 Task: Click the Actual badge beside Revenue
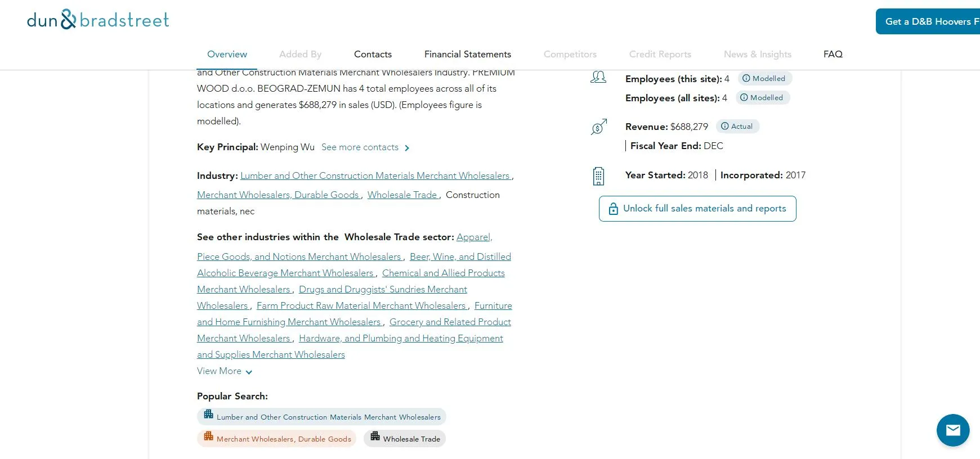(x=737, y=126)
